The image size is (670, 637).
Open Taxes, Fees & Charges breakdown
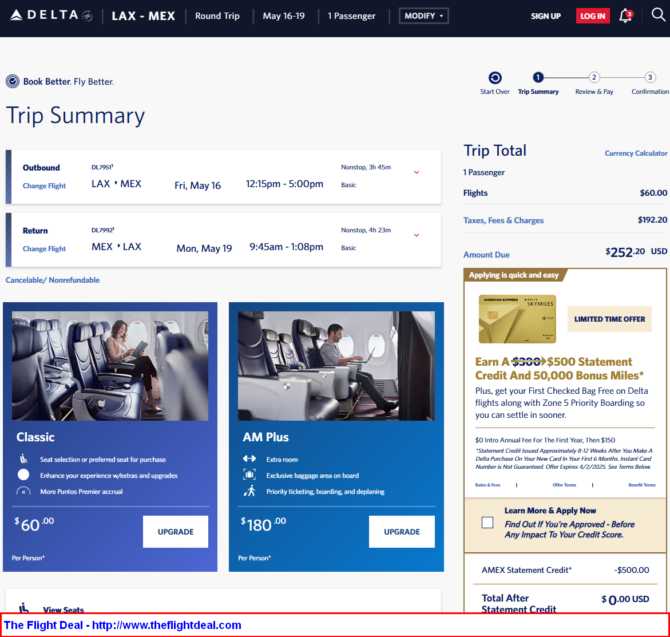point(503,220)
